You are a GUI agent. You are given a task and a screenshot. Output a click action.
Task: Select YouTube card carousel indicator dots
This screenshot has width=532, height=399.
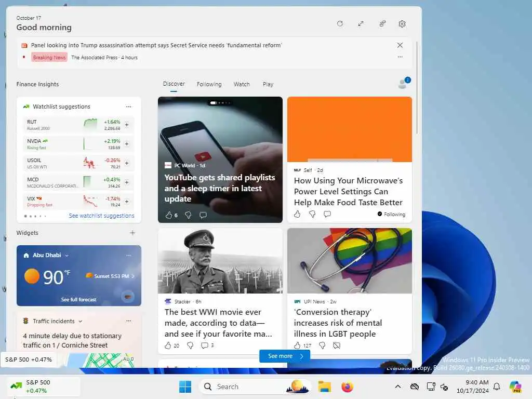[220, 102]
